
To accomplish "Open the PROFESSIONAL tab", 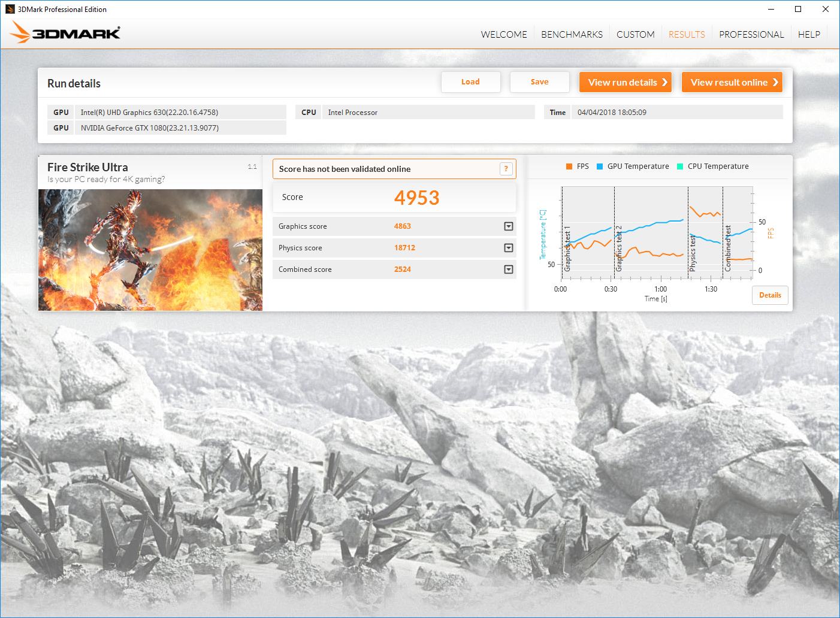I will coord(751,35).
